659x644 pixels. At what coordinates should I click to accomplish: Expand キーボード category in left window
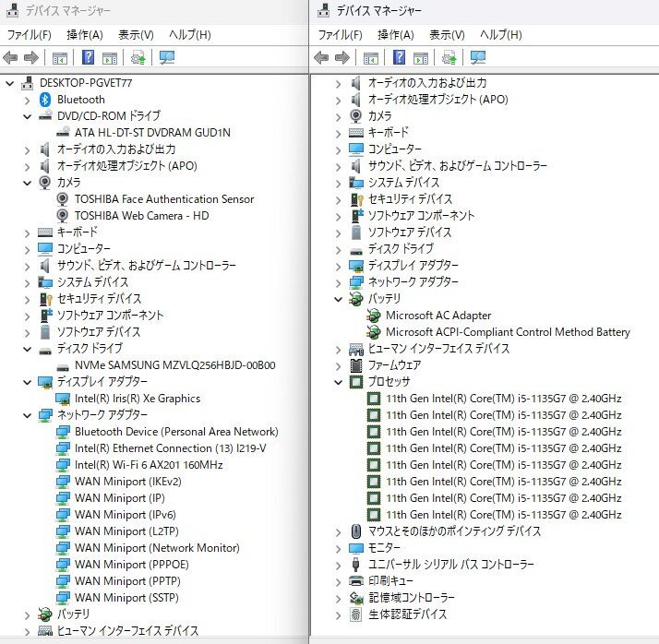(27, 233)
